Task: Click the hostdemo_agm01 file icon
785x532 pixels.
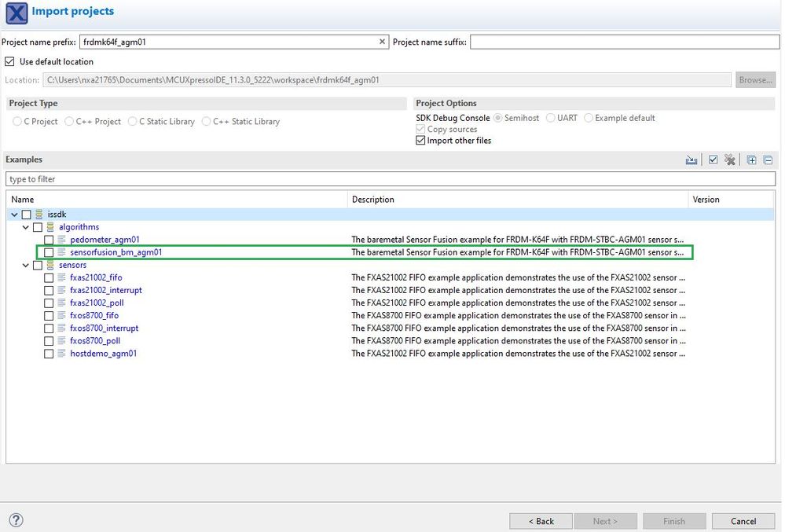Action: coord(61,354)
